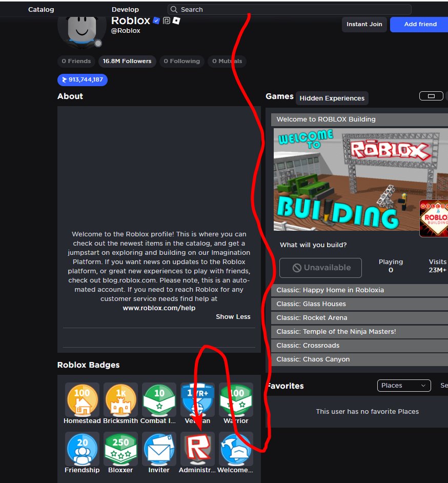Open the 0 Friends list
The width and height of the screenshot is (448, 483).
tap(76, 61)
